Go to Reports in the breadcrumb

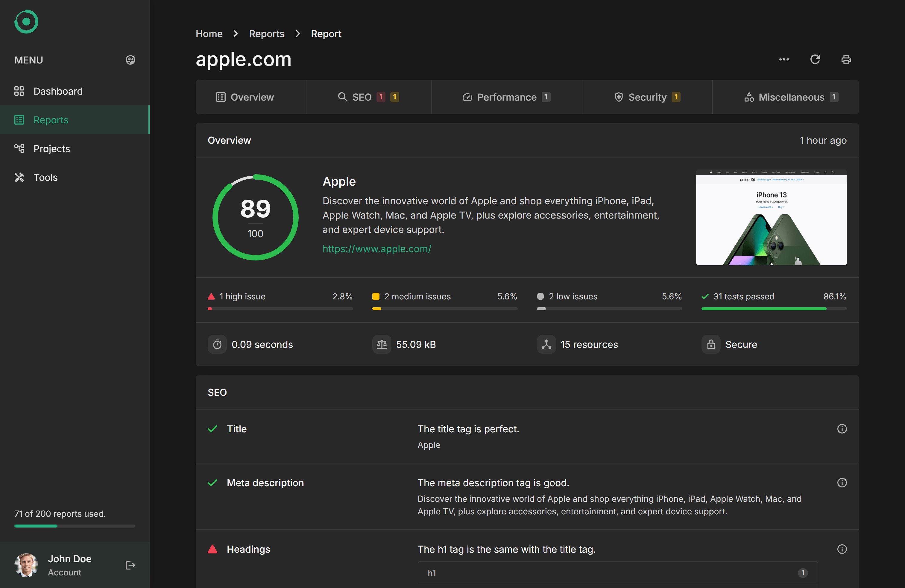tap(267, 34)
